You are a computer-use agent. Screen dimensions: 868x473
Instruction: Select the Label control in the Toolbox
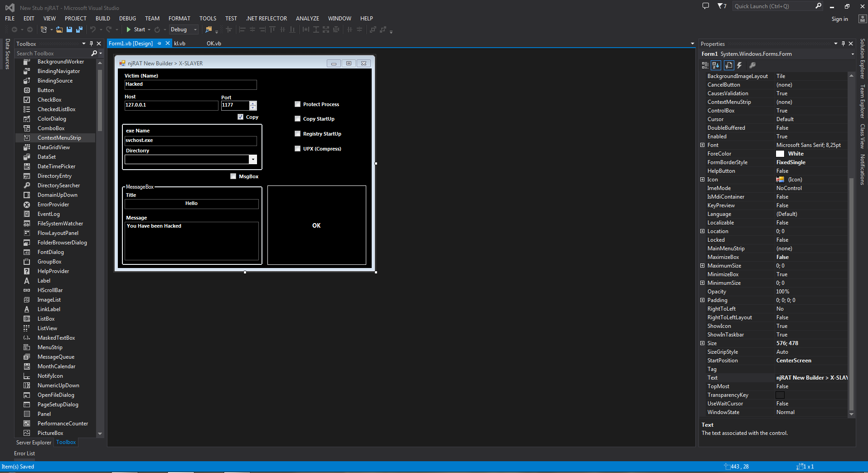44,281
